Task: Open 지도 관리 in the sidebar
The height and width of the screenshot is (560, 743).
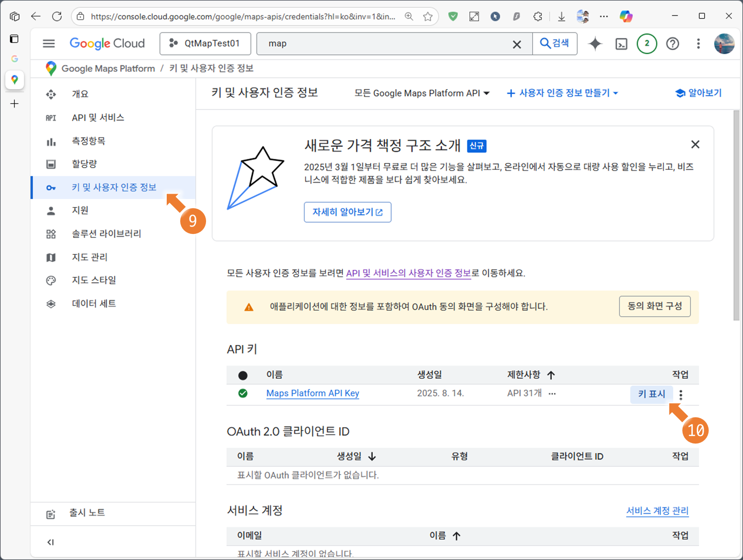Action: [113, 257]
